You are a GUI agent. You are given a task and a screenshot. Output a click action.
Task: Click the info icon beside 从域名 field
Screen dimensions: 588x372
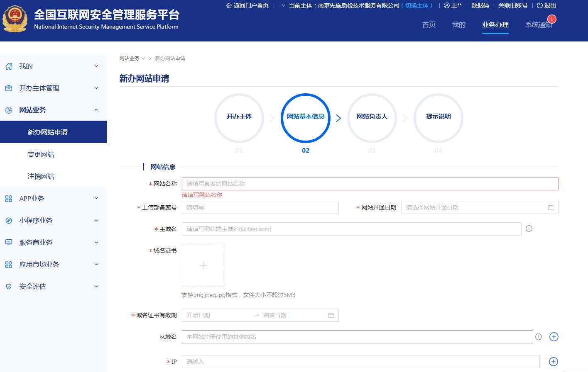pos(539,337)
